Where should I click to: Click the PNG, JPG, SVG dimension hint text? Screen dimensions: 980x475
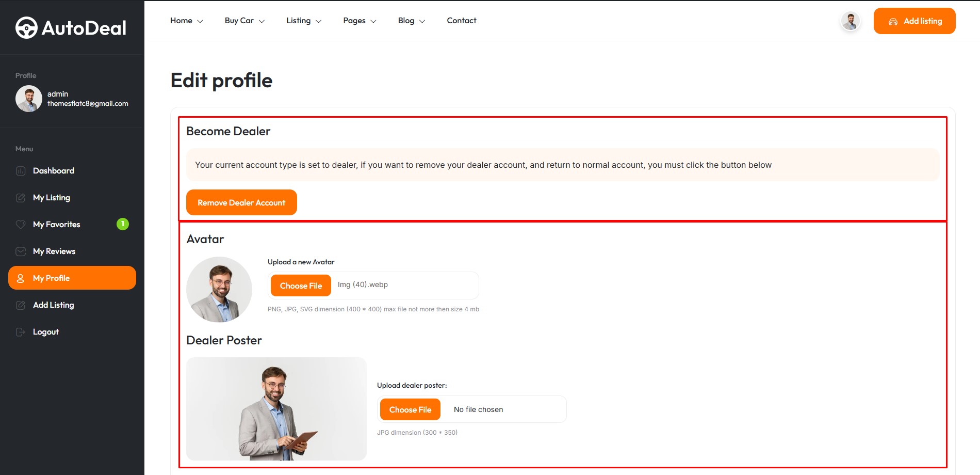[373, 309]
